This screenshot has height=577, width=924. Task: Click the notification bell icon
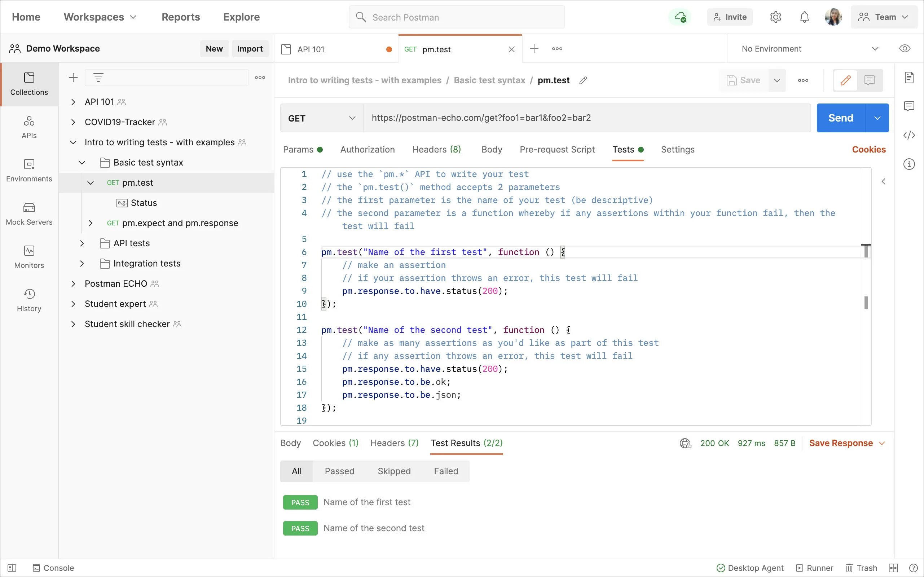point(803,17)
